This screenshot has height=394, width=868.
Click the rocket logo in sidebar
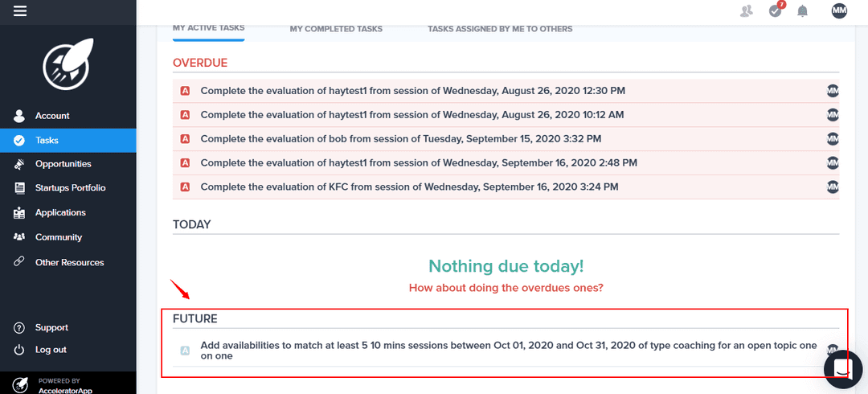(x=68, y=63)
